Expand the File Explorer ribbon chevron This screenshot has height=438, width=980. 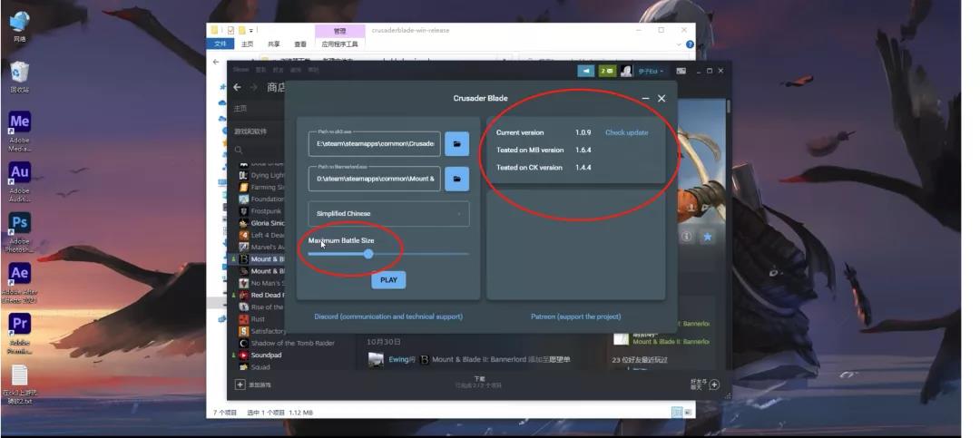[681, 44]
